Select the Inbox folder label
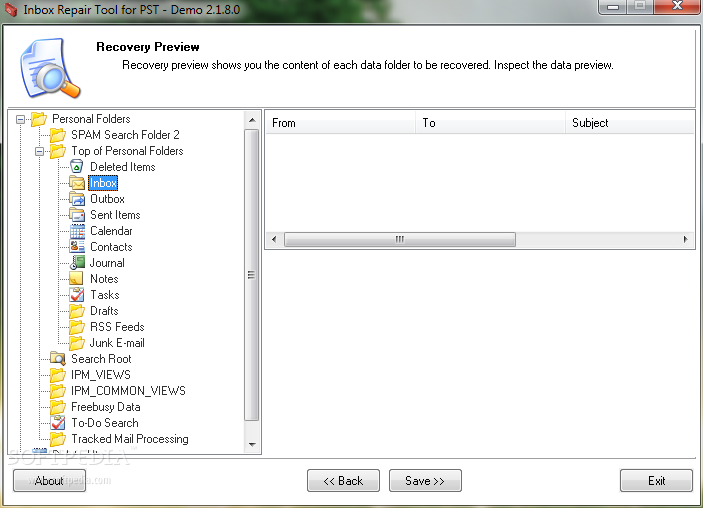Viewport: 703px width, 508px height. [x=103, y=183]
